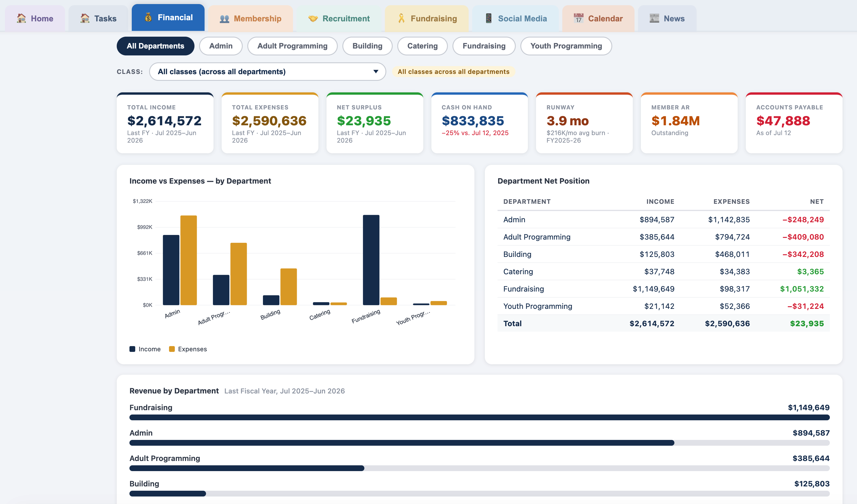Open the Recruitment tab
Image resolution: width=857 pixels, height=504 pixels.
(x=339, y=18)
